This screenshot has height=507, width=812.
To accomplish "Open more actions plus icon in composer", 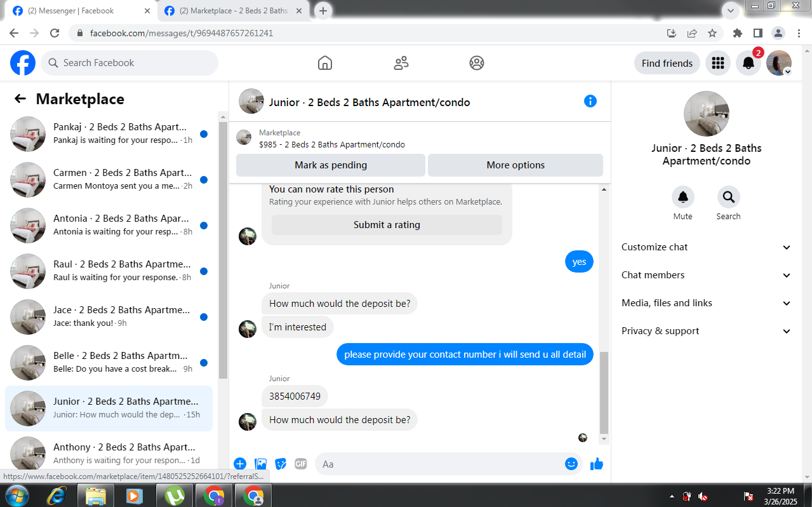I will [240, 464].
